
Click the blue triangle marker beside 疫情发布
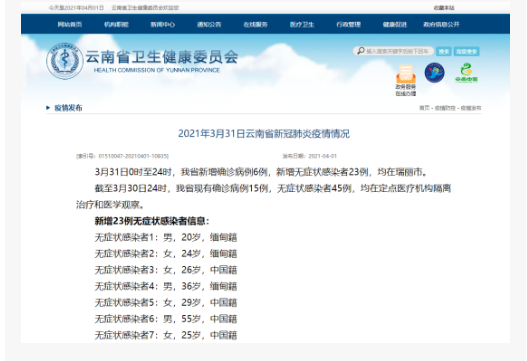[48, 108]
